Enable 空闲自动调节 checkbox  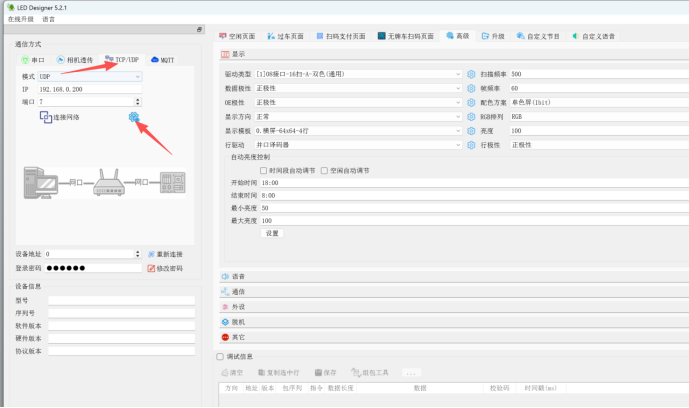[324, 170]
